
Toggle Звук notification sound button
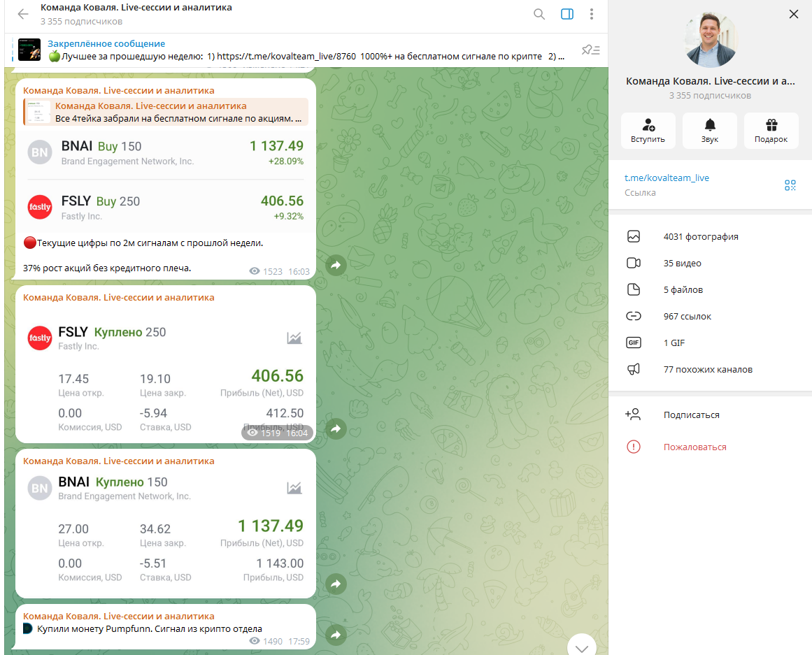pos(709,131)
